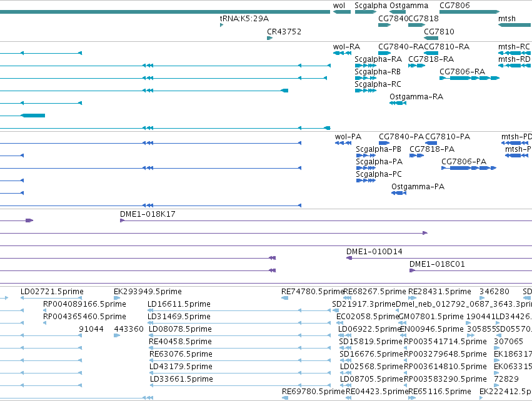
Task: Click the CG7806 gene arrow
Action: 469,12
